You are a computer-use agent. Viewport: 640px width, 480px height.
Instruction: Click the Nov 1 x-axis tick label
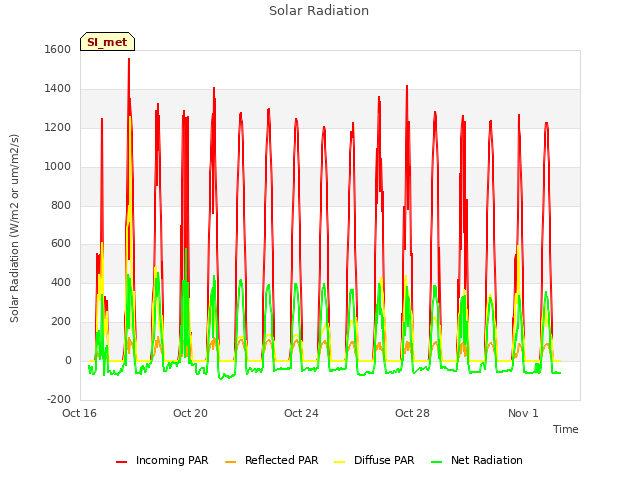click(523, 413)
